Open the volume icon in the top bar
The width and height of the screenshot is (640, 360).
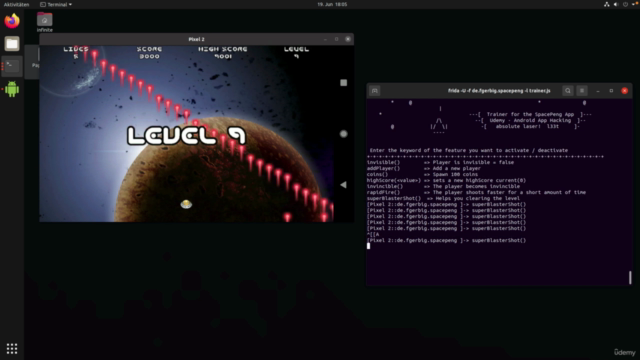[616, 4]
